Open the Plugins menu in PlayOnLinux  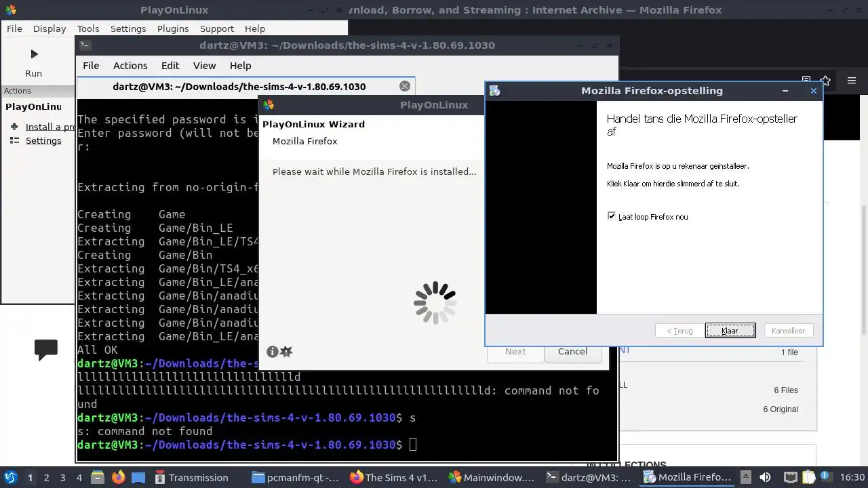click(x=173, y=28)
